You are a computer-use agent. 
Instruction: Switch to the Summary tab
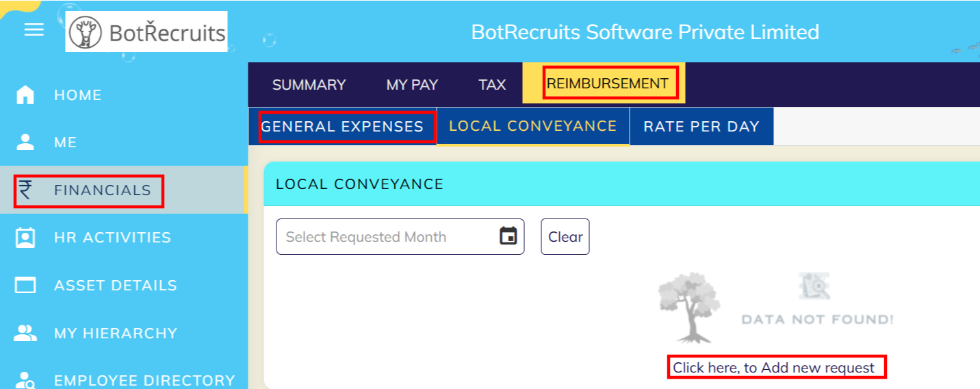tap(309, 85)
